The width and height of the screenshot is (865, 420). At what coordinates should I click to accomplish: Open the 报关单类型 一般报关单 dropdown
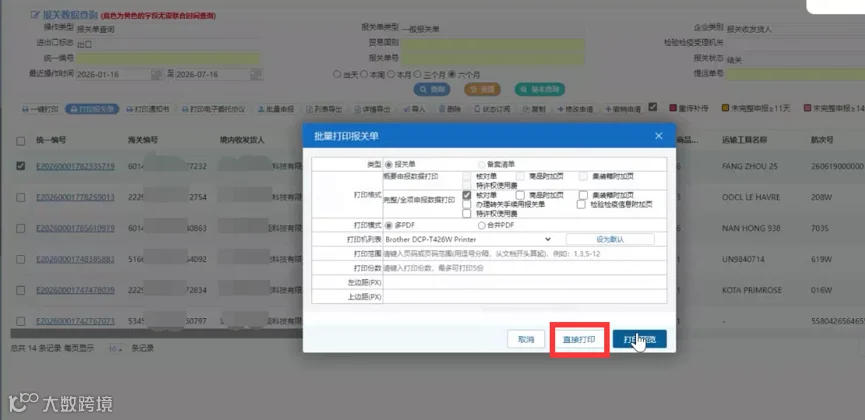[x=493, y=29]
